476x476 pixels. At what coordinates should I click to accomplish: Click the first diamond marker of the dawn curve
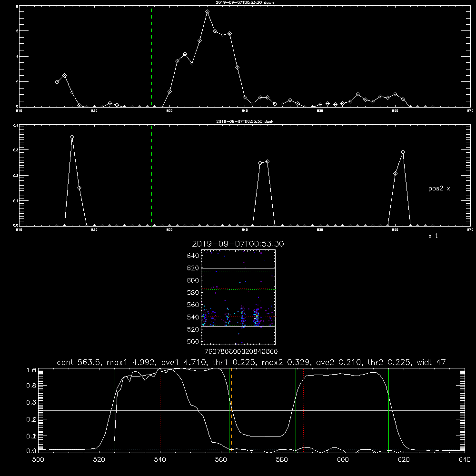(x=57, y=82)
